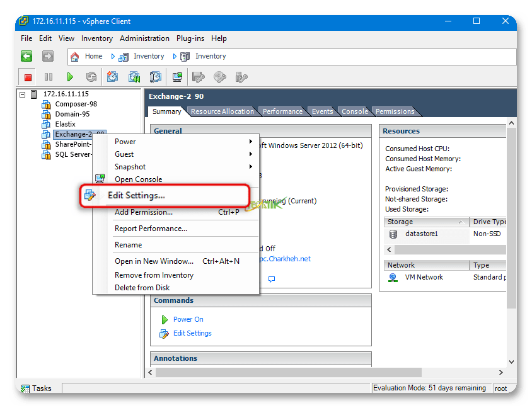532x408 pixels.
Task: Launch VM console from toolbar icon
Action: [x=178, y=77]
